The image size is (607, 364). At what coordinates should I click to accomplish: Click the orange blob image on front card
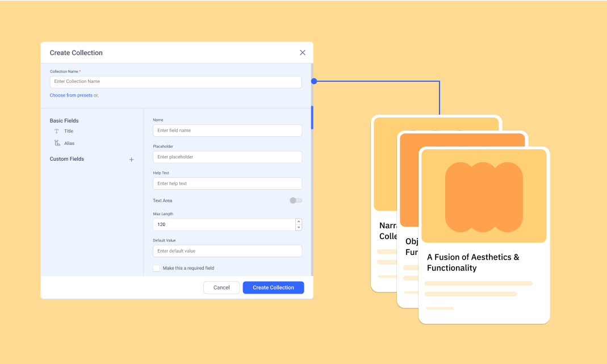coord(484,197)
